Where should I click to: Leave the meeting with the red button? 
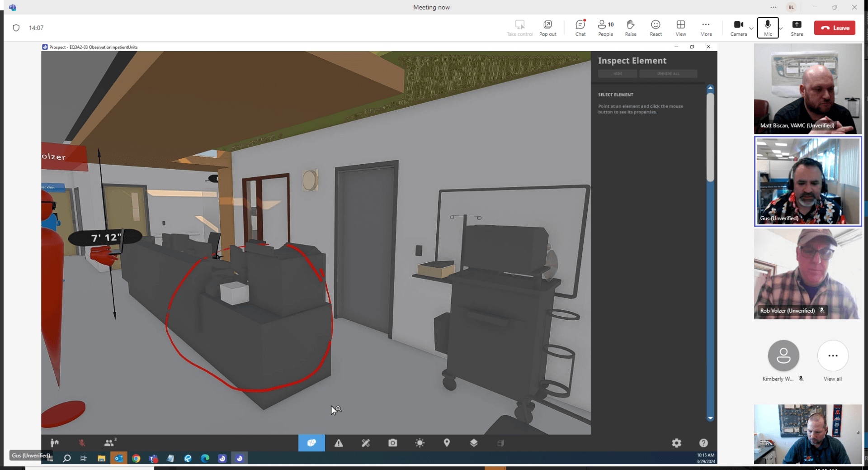835,28
